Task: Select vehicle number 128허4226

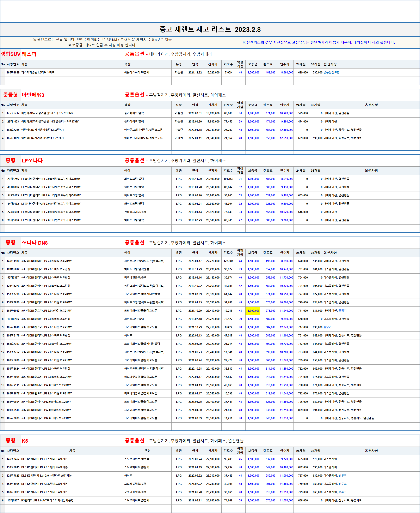Action: point(13,286)
